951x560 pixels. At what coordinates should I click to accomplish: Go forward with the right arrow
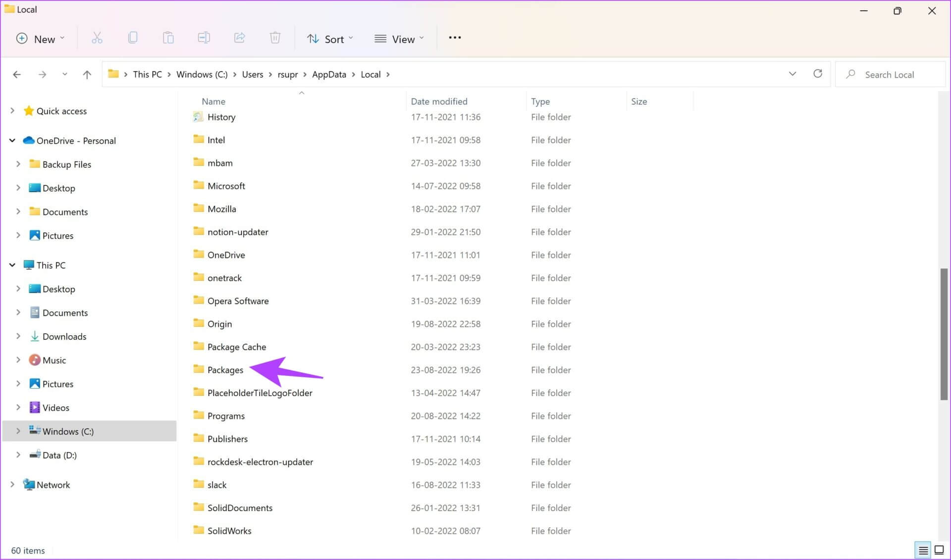43,74
